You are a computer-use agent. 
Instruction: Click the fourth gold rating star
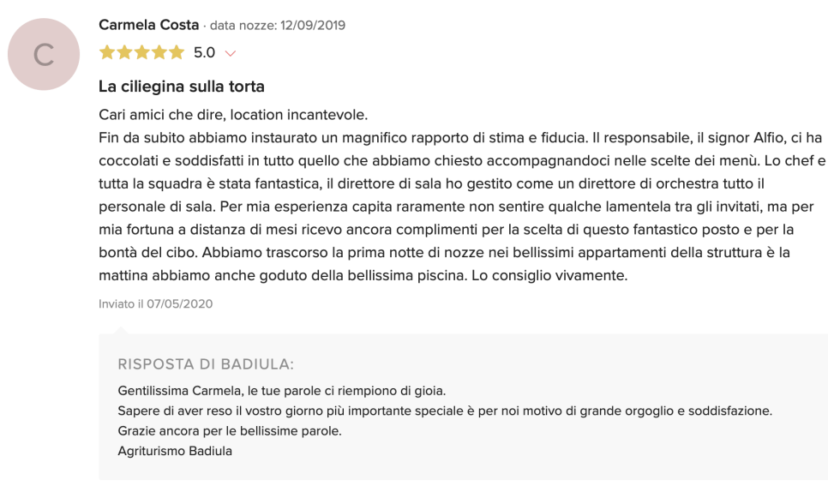159,52
